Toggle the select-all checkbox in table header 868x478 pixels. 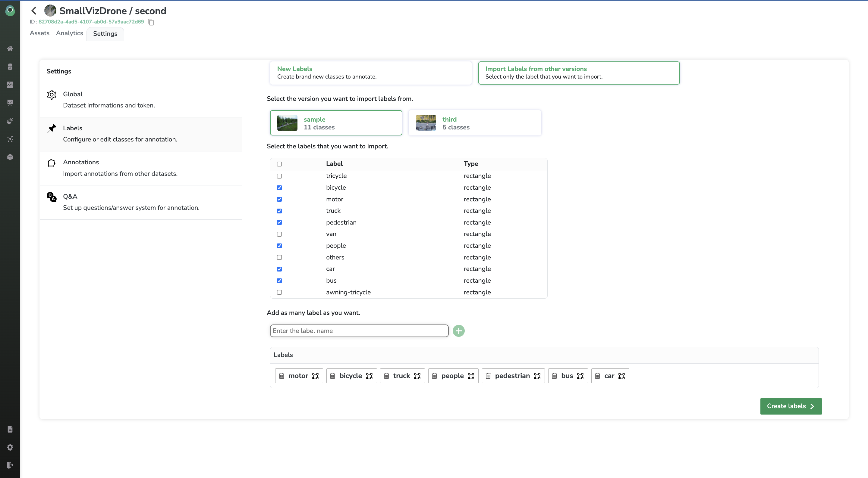(x=279, y=164)
